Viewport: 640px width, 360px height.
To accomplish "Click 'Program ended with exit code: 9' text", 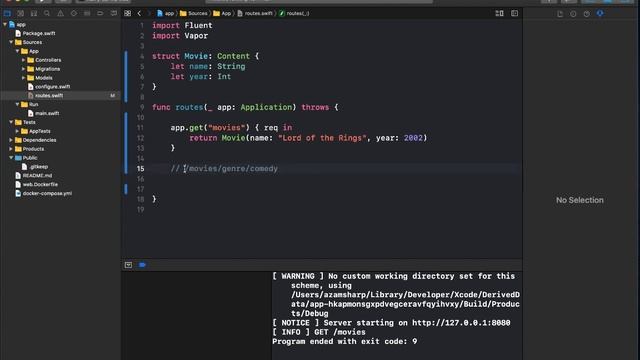I will pos(345,342).
